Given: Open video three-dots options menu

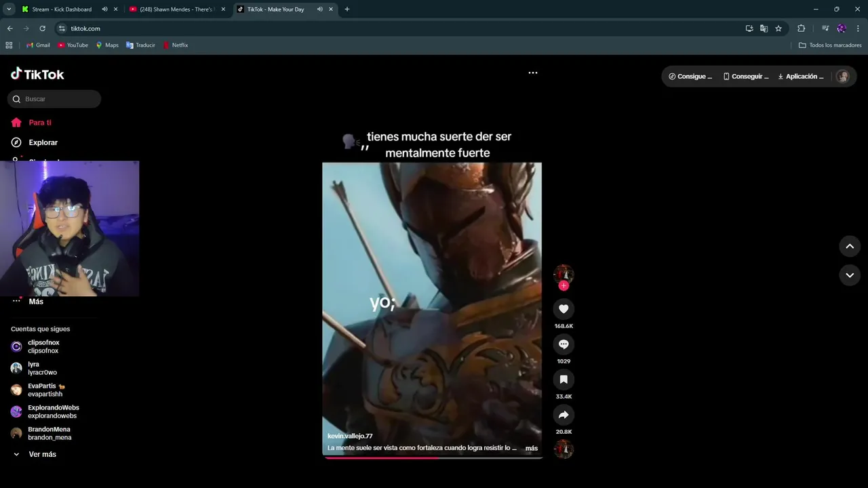Looking at the screenshot, I should click(x=533, y=73).
